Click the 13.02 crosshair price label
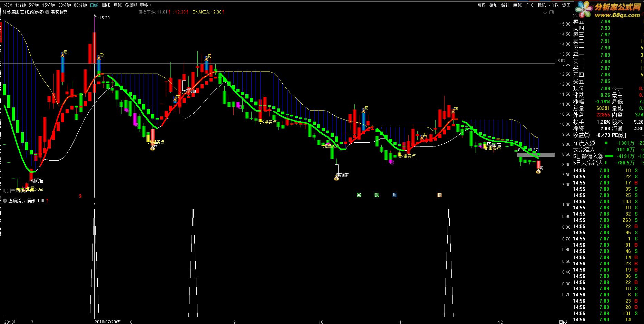Viewport: 644px width, 324px height. (560, 61)
